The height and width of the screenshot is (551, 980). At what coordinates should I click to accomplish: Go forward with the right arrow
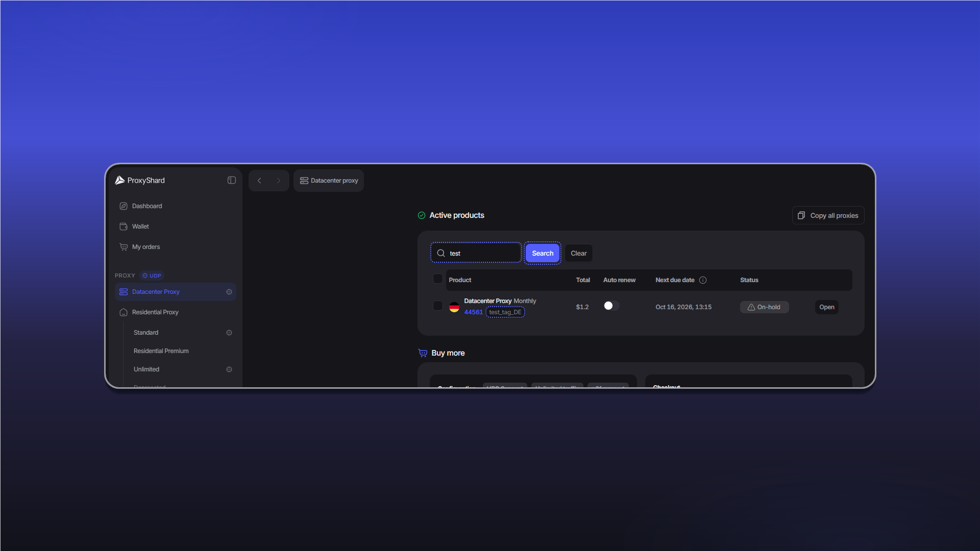(279, 181)
